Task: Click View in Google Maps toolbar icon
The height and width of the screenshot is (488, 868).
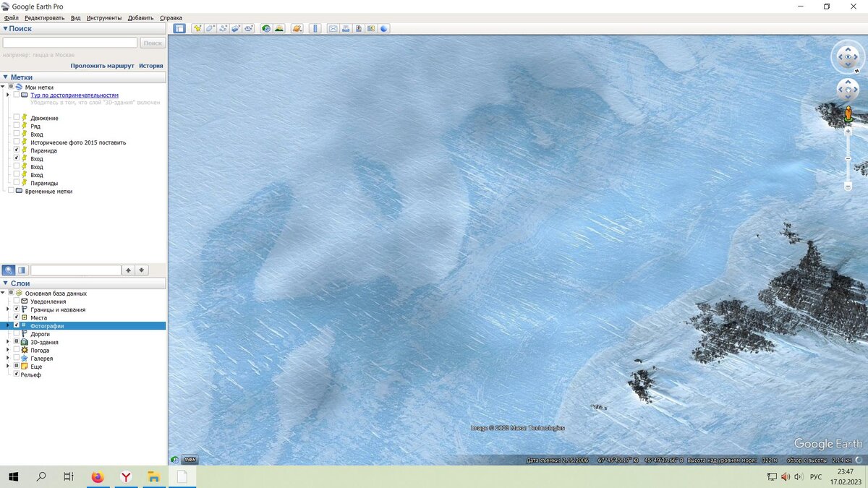Action: pyautogui.click(x=371, y=28)
